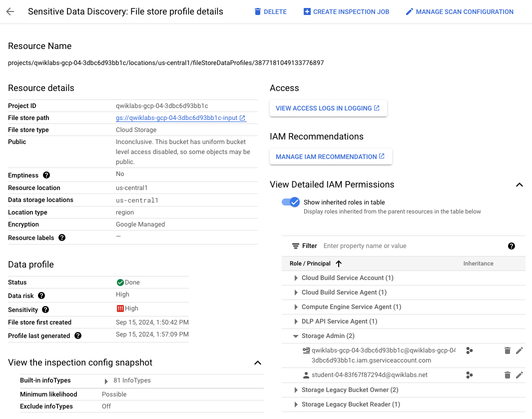Click the Data risk value High

coord(122,294)
